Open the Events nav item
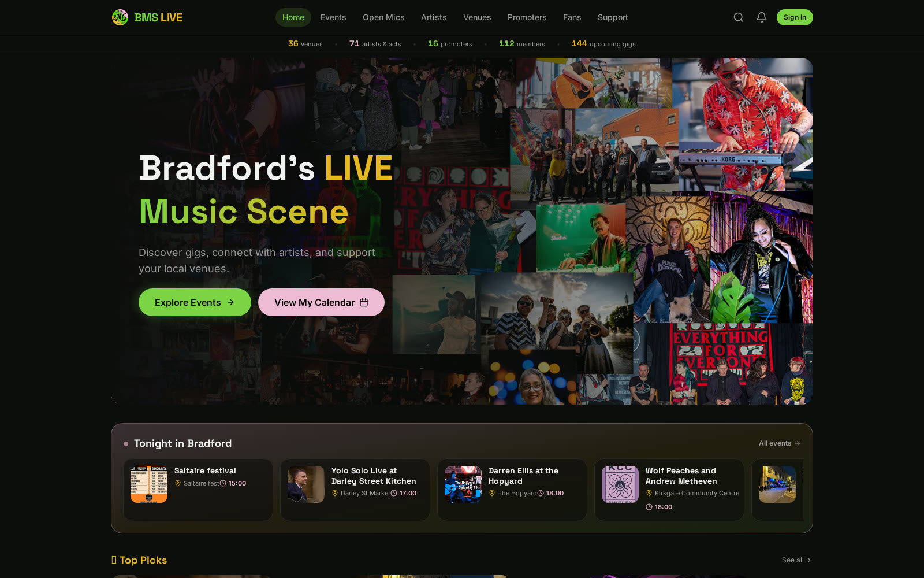This screenshot has height=578, width=924. (x=333, y=17)
